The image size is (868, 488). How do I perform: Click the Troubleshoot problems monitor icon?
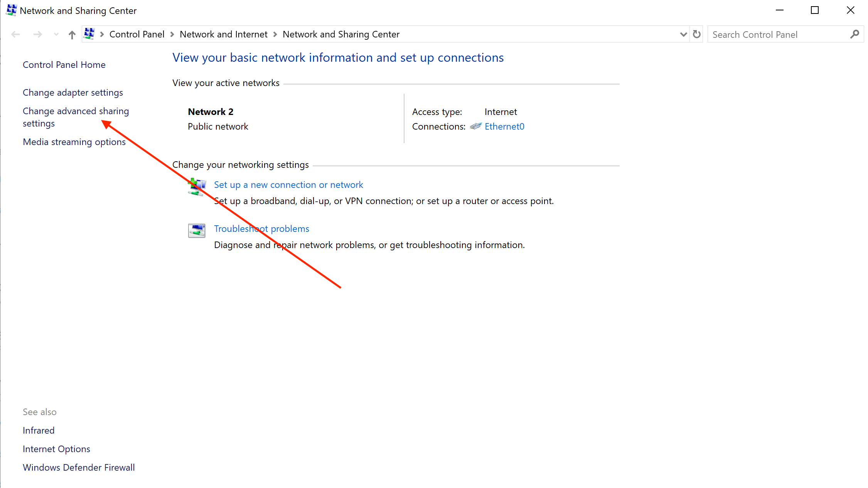tap(197, 230)
